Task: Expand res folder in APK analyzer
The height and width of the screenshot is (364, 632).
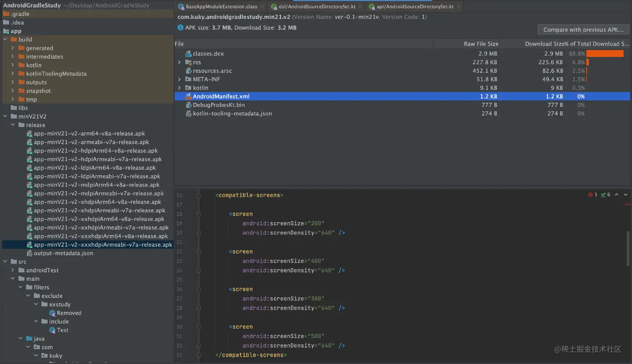Action: pos(180,62)
